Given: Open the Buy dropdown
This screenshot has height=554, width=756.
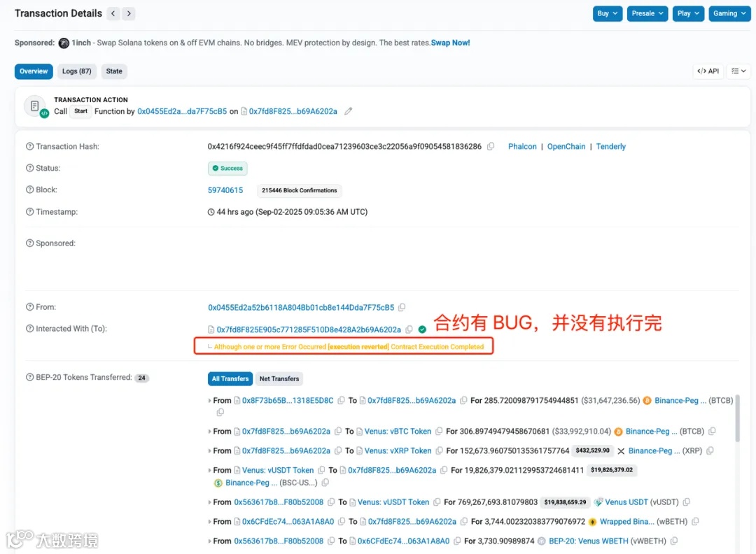Looking at the screenshot, I should pyautogui.click(x=608, y=13).
